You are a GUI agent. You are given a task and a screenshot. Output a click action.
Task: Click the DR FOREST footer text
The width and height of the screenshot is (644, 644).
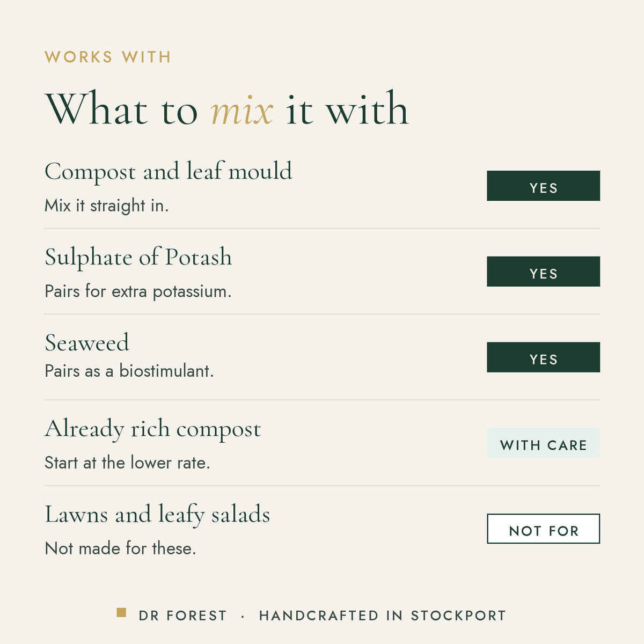coord(183,616)
